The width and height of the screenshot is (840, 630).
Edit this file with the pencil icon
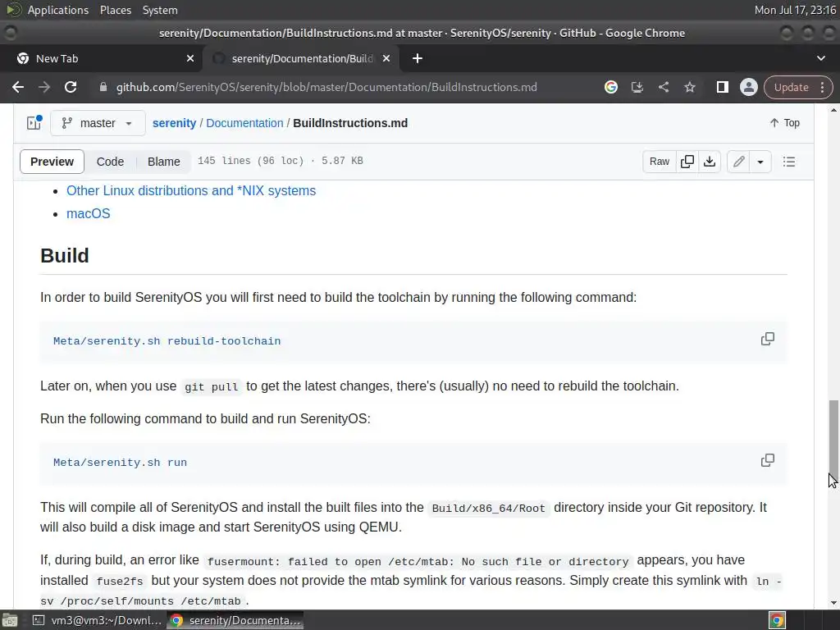739,162
